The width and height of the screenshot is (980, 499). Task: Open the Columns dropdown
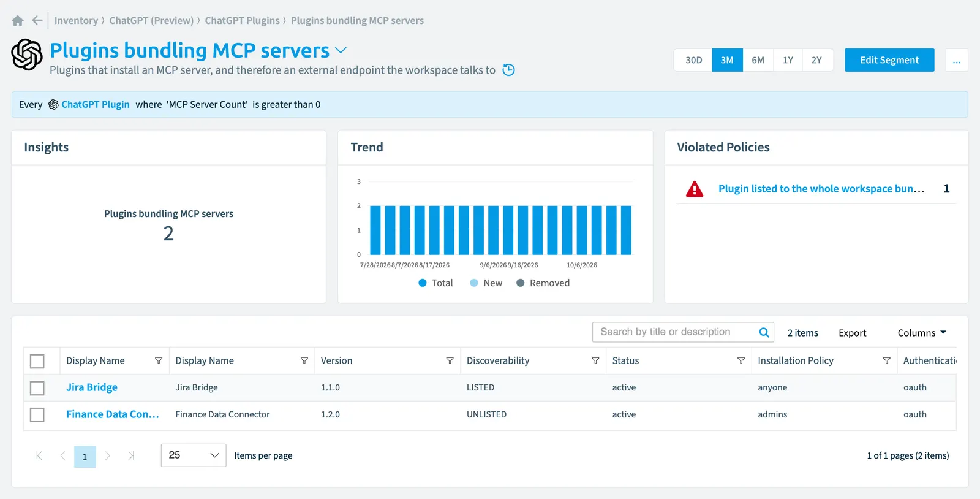[922, 333]
